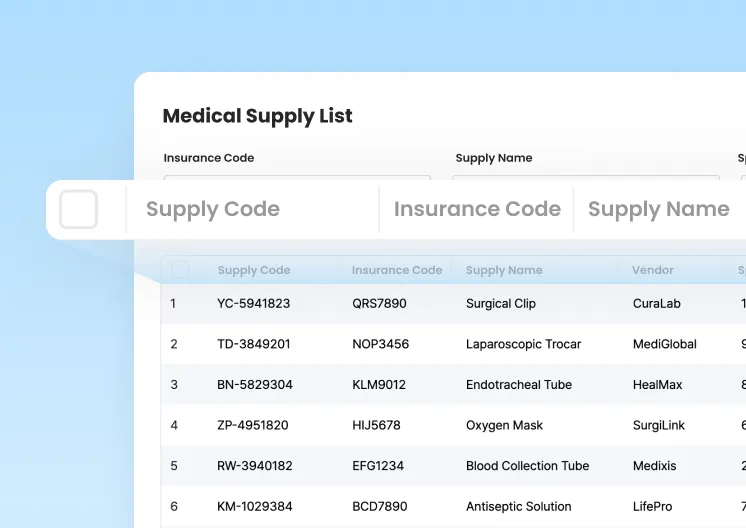The width and height of the screenshot is (746, 528).
Task: Choose the Endotracheal Tube entry
Action: (518, 385)
